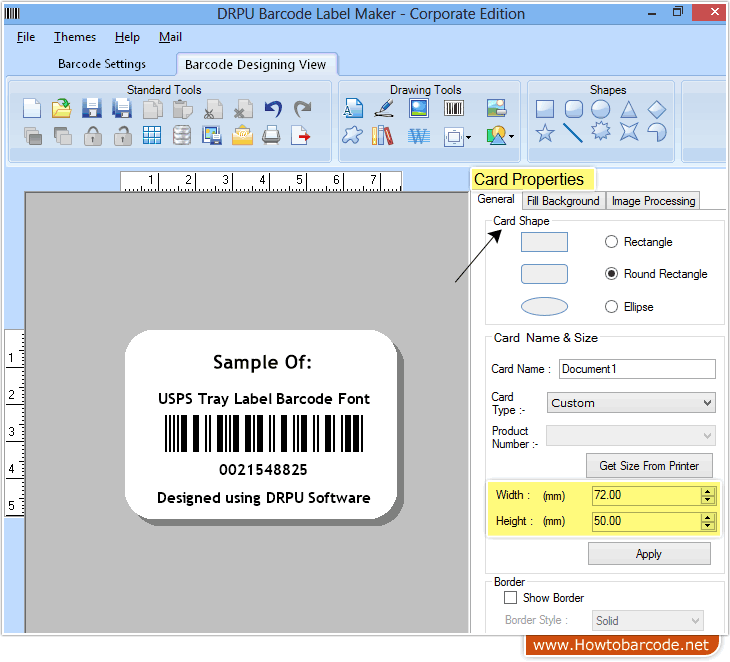Click the Height value field

tap(646, 521)
